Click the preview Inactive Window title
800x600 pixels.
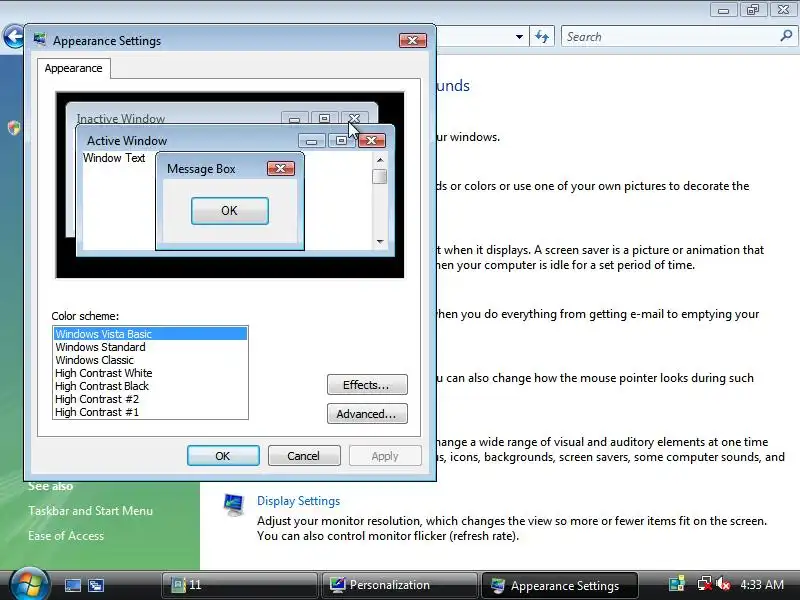click(121, 118)
